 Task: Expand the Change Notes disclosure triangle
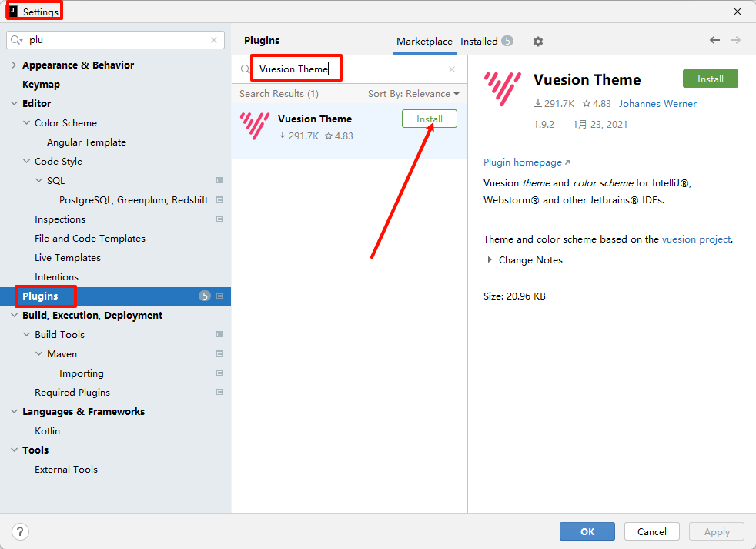click(x=490, y=260)
